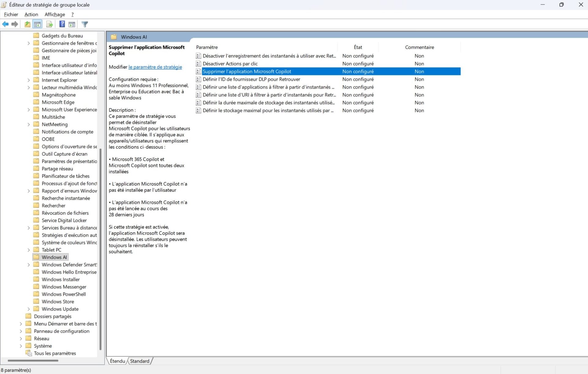Select 'Définir la durée maximale de stockage' policy
The width and height of the screenshot is (588, 374).
pos(269,103)
